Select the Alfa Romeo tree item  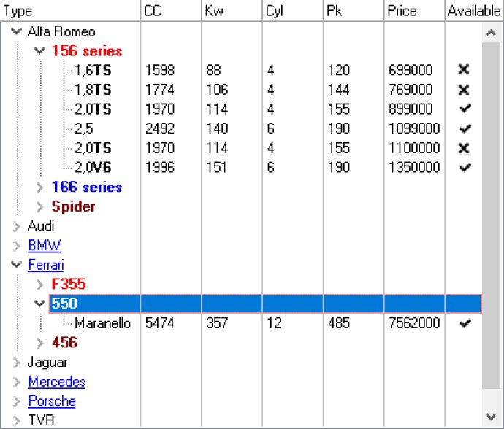61,31
